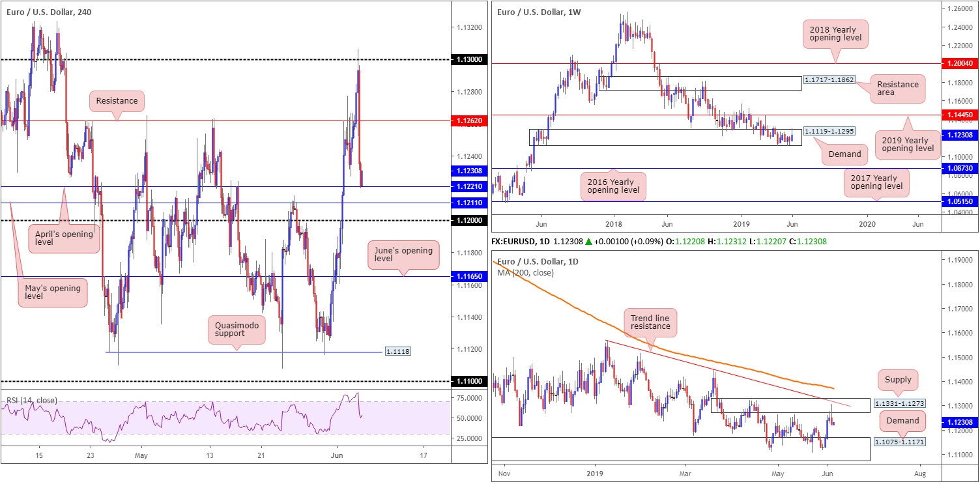Click the MA (200, close) indicator label
980x484 pixels.
coord(525,272)
